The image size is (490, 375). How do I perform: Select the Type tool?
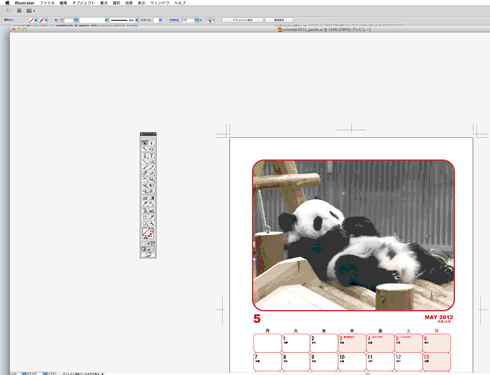tap(152, 155)
